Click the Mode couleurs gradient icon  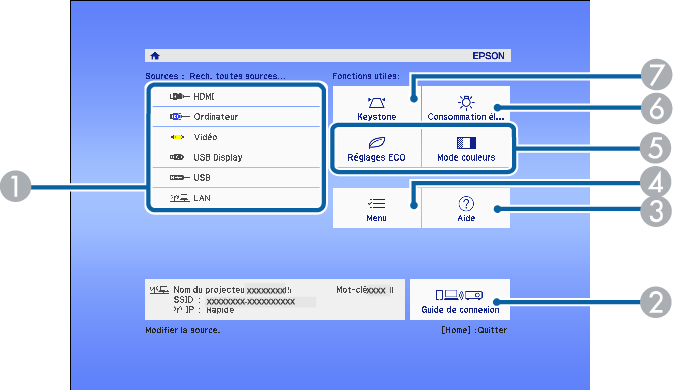[466, 142]
